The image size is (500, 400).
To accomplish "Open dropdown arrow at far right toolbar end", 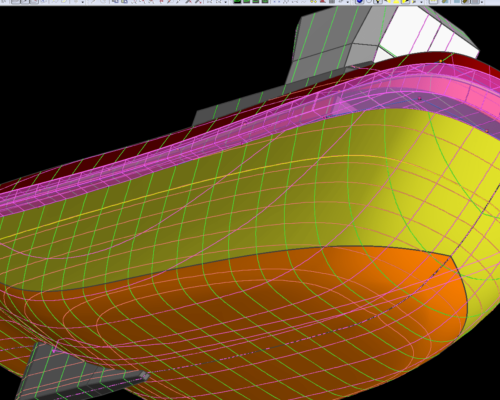I will tap(482, 2).
